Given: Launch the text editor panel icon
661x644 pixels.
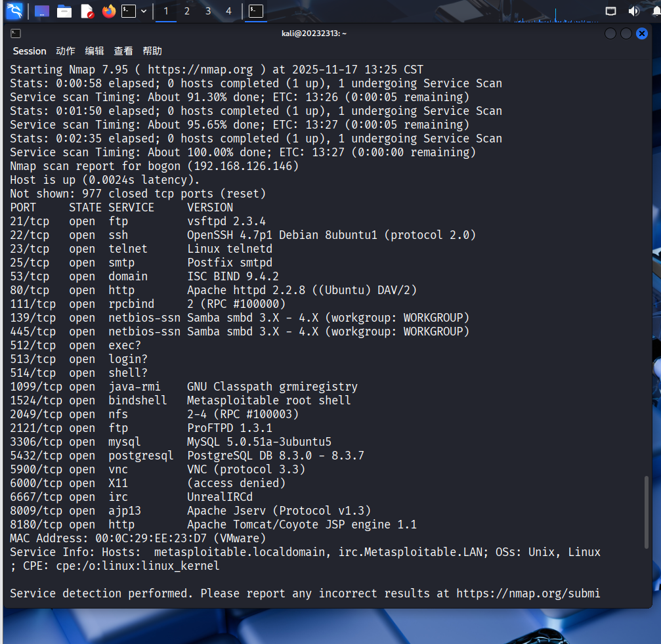Looking at the screenshot, I should (x=87, y=11).
